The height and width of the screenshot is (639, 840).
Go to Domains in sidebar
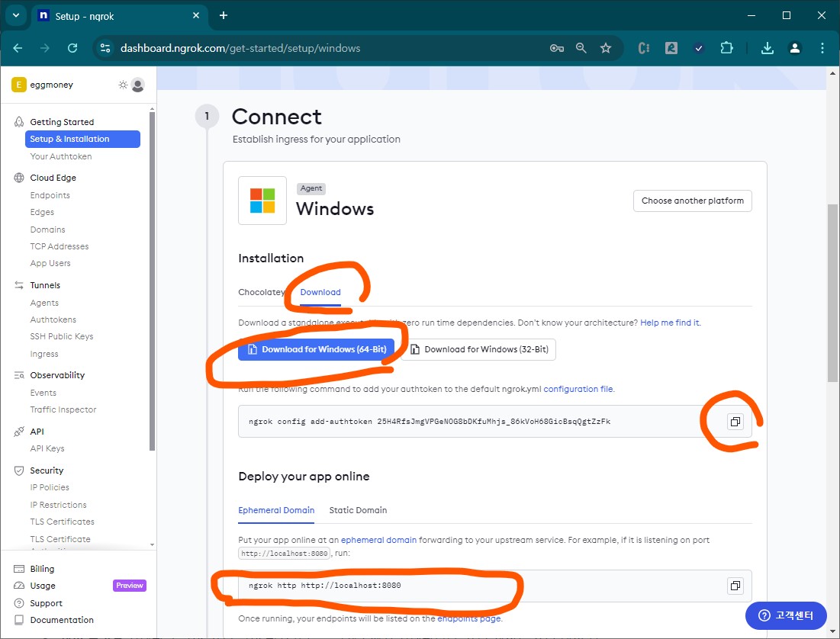[47, 230]
